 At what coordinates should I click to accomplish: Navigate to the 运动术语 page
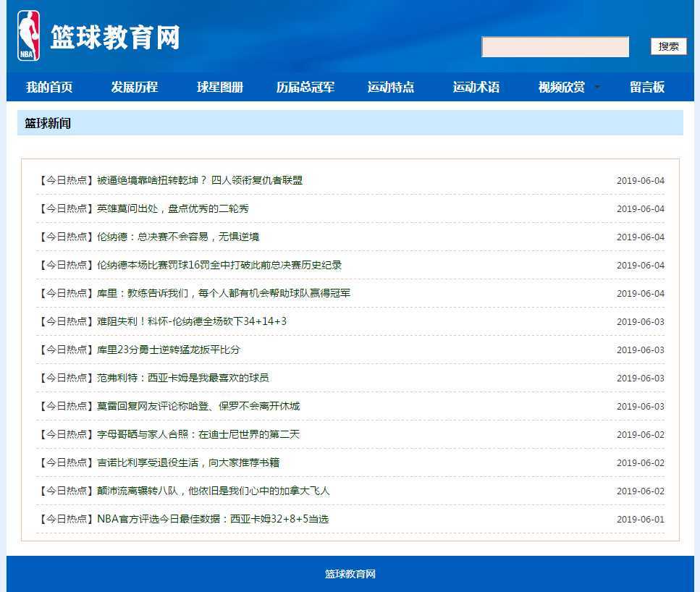click(x=476, y=88)
